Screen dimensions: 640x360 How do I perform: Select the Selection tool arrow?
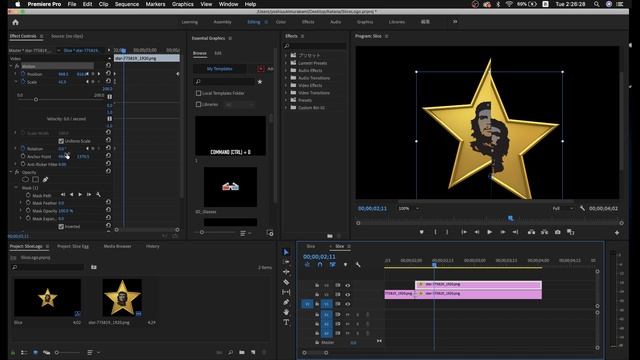(286, 252)
